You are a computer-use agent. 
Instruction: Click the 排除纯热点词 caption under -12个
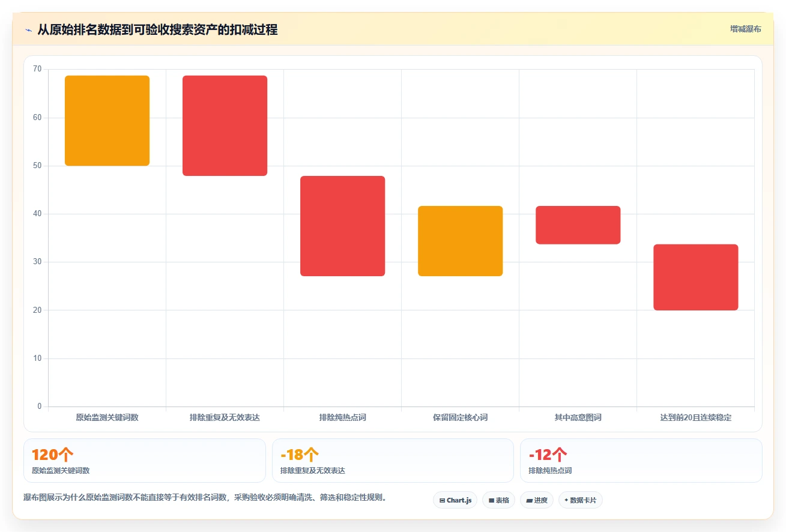coord(550,471)
